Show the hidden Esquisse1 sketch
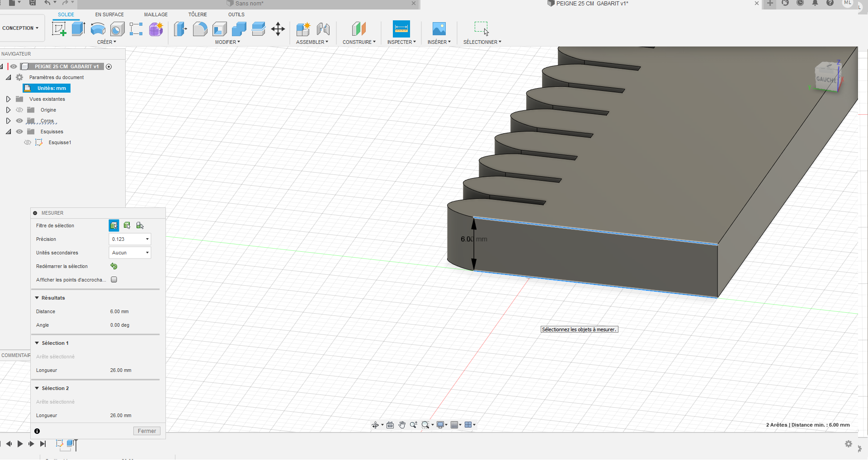Viewport: 868px width, 470px height. pyautogui.click(x=28, y=142)
